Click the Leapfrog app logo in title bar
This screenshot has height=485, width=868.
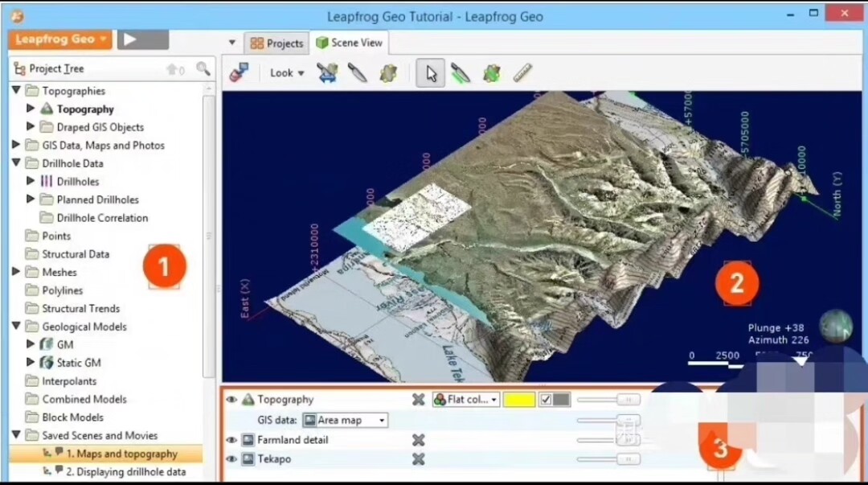tap(17, 16)
